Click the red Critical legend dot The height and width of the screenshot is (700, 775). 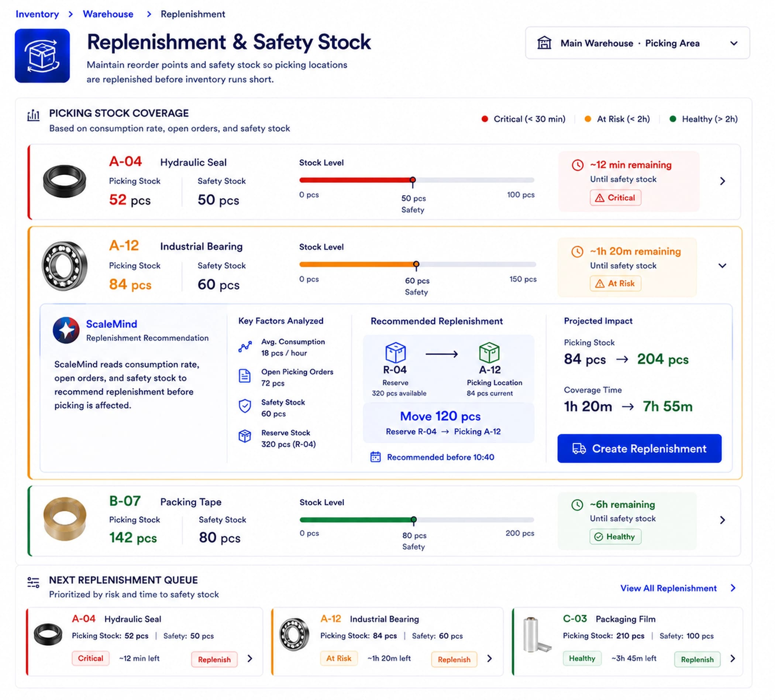[485, 119]
